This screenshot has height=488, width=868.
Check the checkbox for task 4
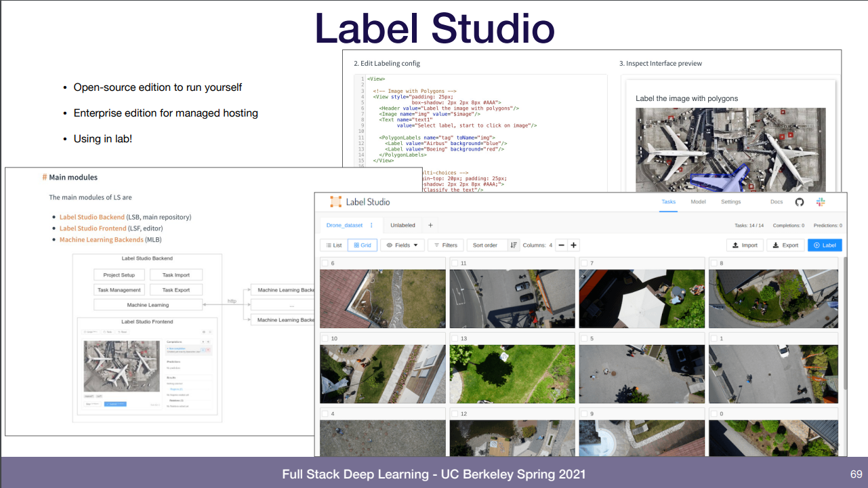[x=325, y=413]
